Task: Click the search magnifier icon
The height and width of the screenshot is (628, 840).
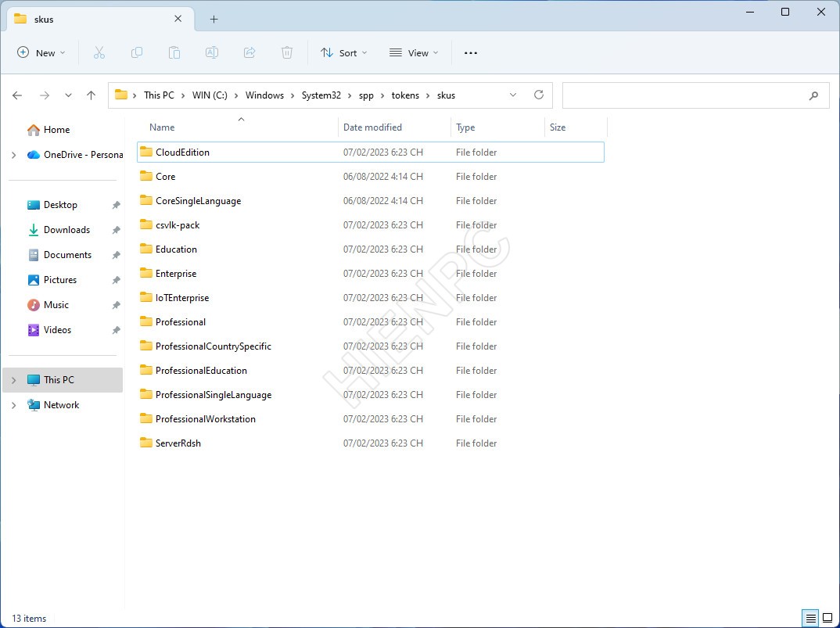Action: coord(813,96)
